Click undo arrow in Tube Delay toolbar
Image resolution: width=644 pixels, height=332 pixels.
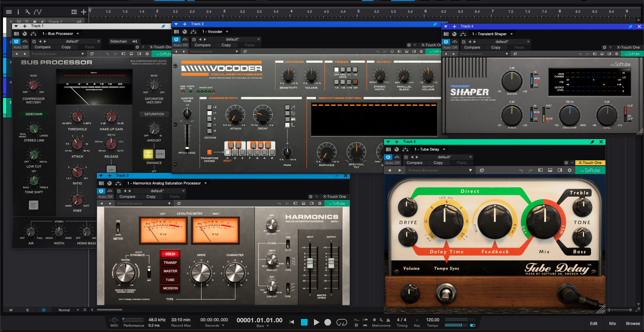[521, 170]
